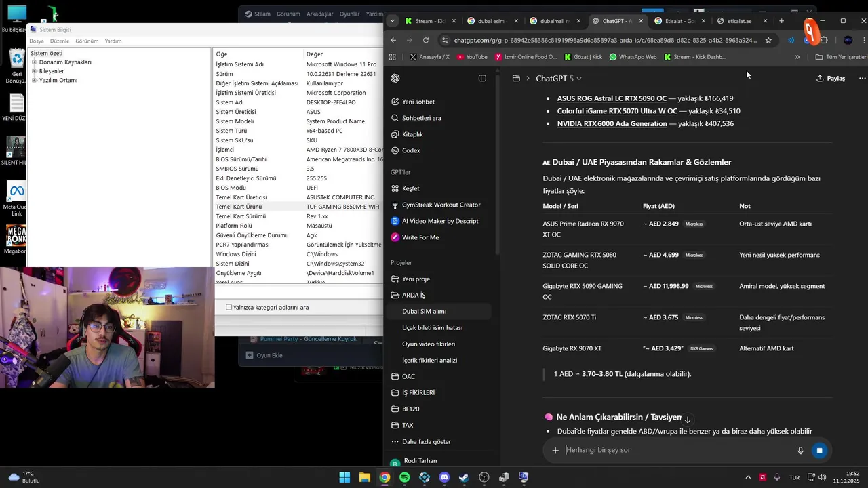Expand Donanım Kaynakları tree node

pos(34,62)
